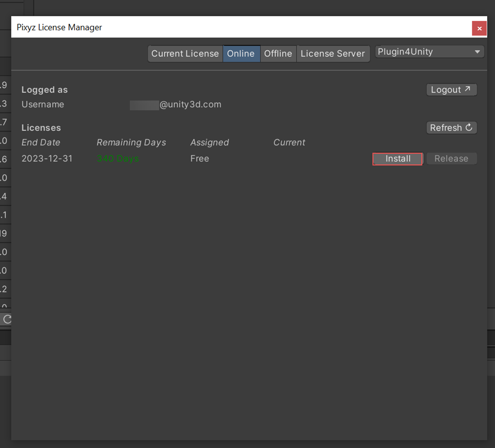
Task: Expand the Plugin4Unity product dropdown
Action: (x=429, y=52)
